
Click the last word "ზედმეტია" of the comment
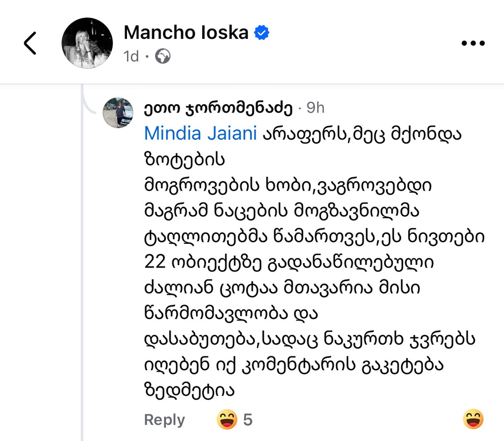[188, 391]
